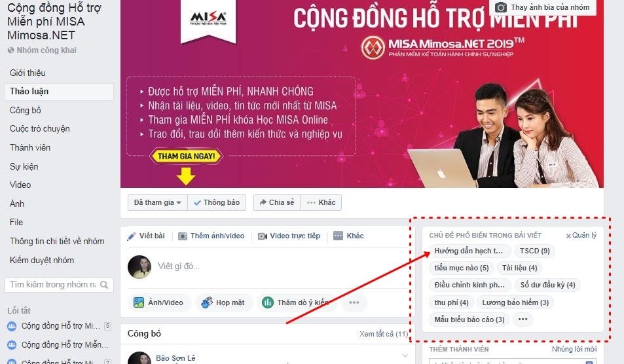Click the Viết bài pencil icon
The height and width of the screenshot is (364, 624).
[x=131, y=236]
